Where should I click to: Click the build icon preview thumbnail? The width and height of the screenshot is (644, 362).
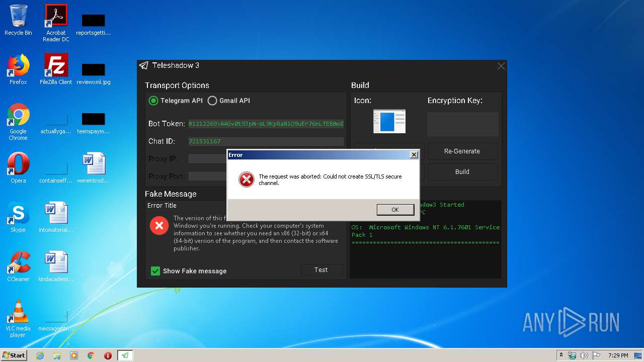click(x=389, y=121)
